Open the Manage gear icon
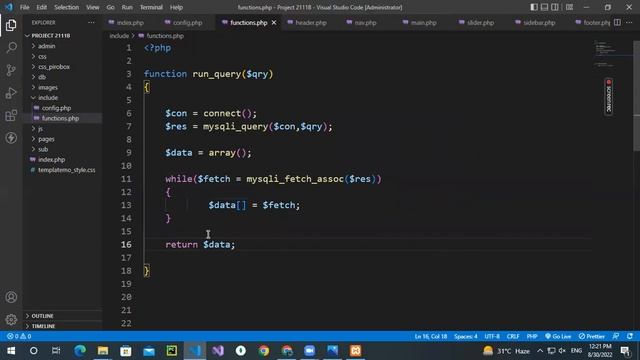The width and height of the screenshot is (640, 360). 11,320
